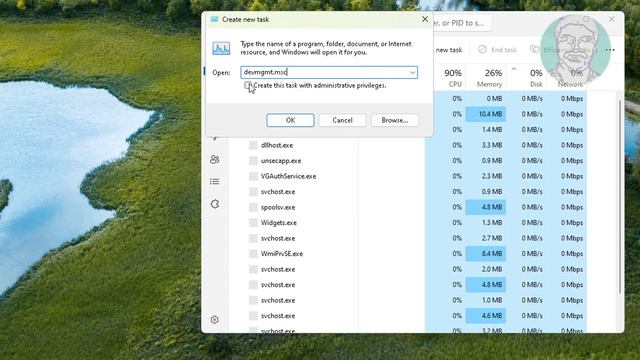The image size is (640, 360).
Task: Sort by the Disk column header
Action: (x=536, y=78)
